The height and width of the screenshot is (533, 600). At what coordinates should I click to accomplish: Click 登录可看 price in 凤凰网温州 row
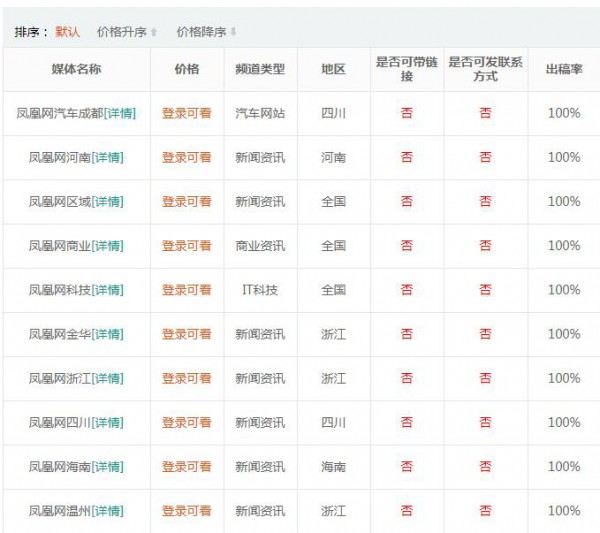tap(187, 511)
